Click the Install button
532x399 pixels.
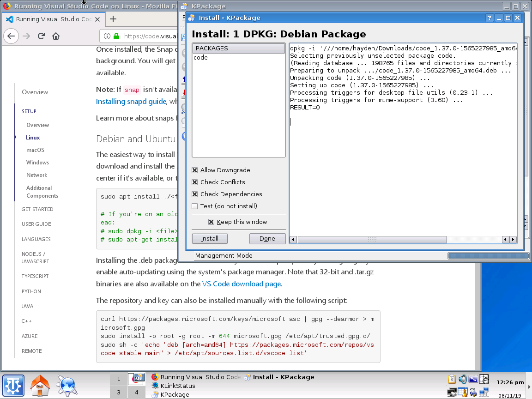pos(210,238)
